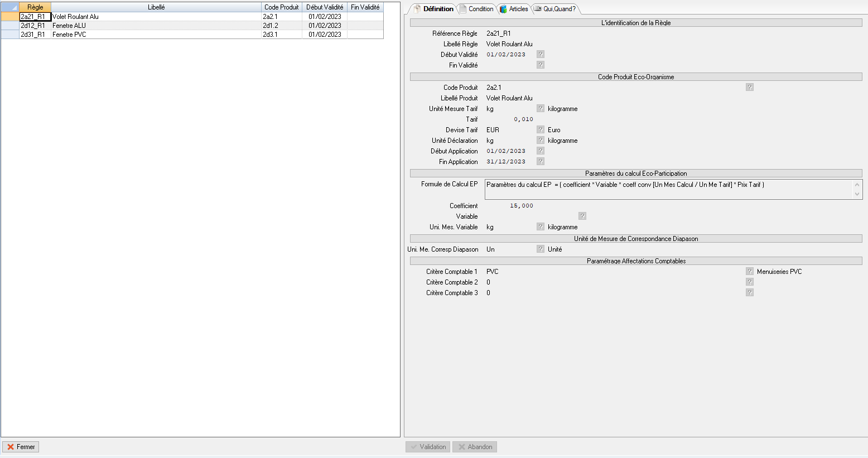Click the lookup icon beside Fin Validité
The image size is (868, 458).
(x=540, y=65)
